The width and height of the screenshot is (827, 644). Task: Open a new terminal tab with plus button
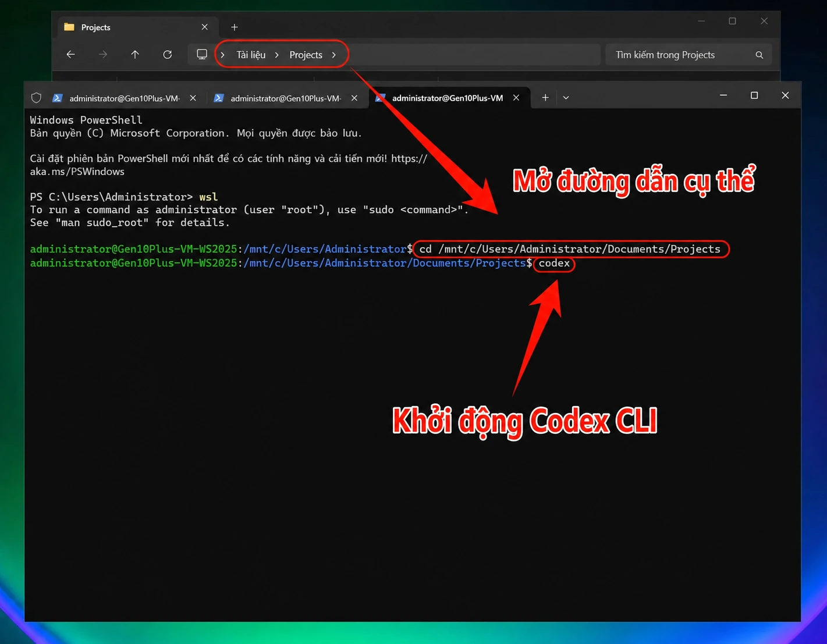point(545,98)
